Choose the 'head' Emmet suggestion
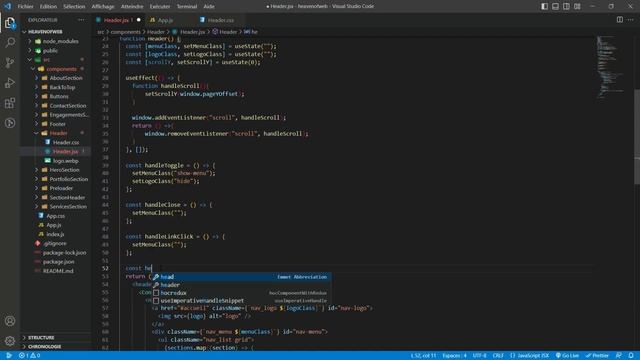This screenshot has width=640, height=360. point(242,277)
